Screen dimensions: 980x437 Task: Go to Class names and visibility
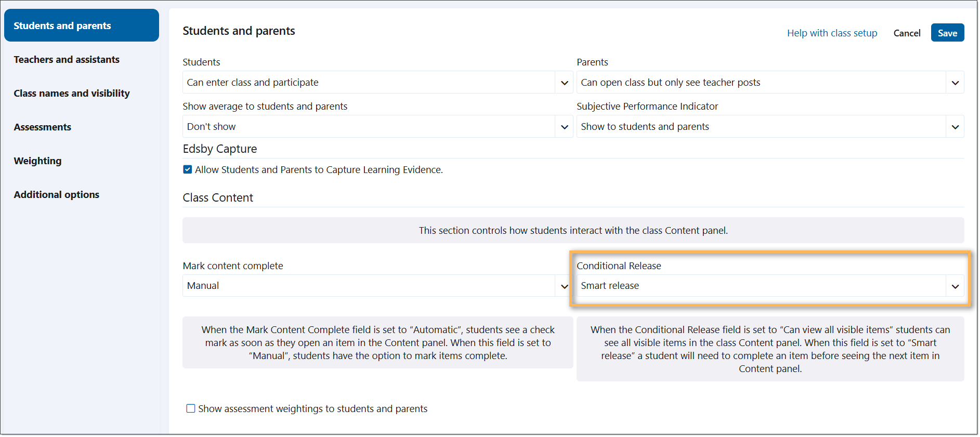[x=72, y=94]
